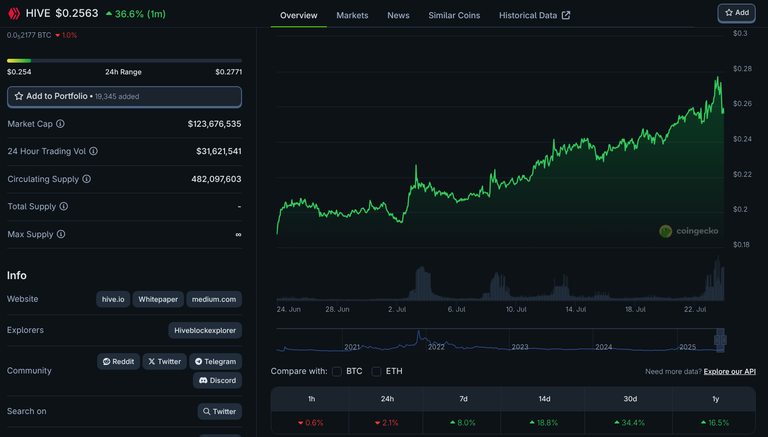Click the 36.6% (1m) price change
The image size is (768, 437).
click(136, 14)
